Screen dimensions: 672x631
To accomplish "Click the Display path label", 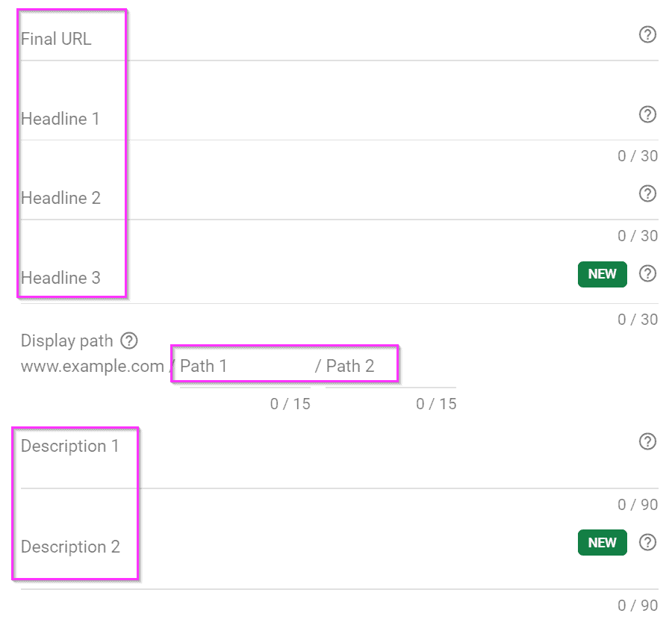I will 67,341.
